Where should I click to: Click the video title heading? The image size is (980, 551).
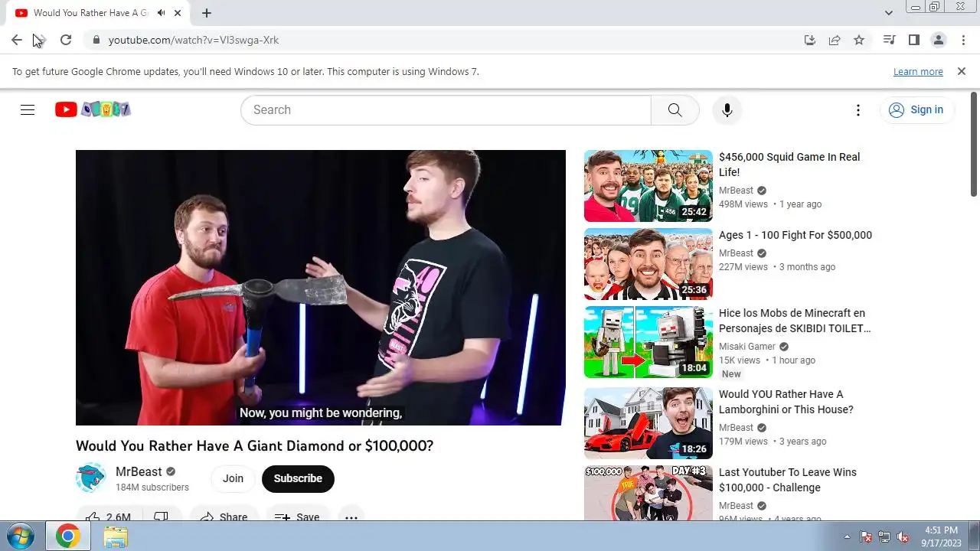click(255, 445)
